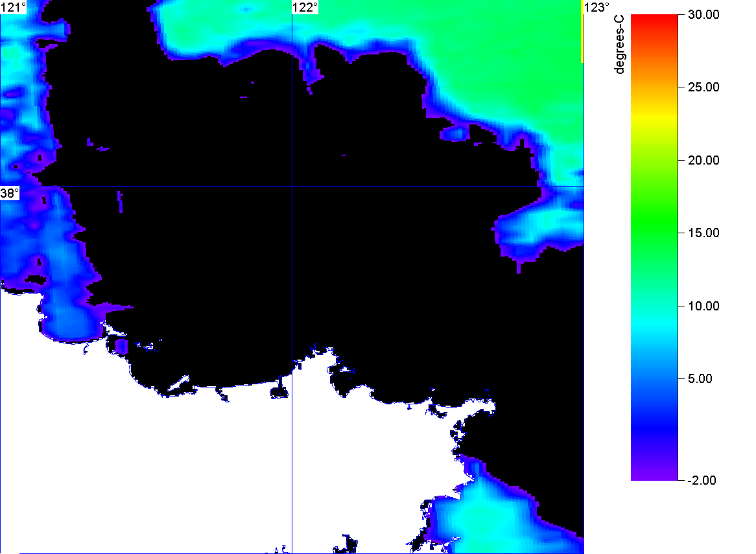Image resolution: width=756 pixels, height=554 pixels.
Task: Click the degrees-C colorbar unit label
Action: [x=619, y=44]
